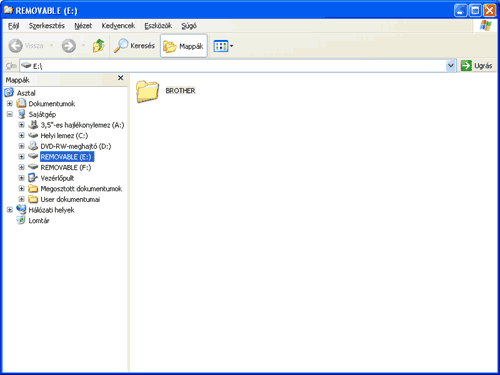Click the Asztal desktop icon

9,92
